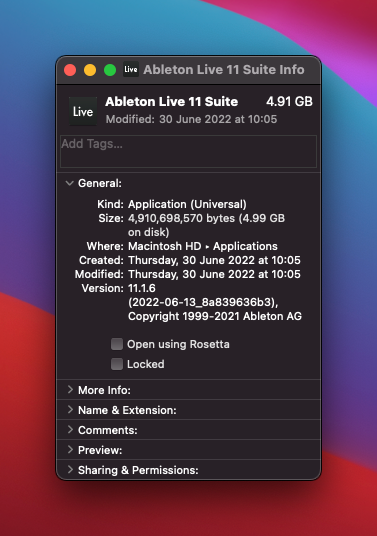377x536 pixels.
Task: Click the Live icon in the title bar
Action: (x=131, y=69)
